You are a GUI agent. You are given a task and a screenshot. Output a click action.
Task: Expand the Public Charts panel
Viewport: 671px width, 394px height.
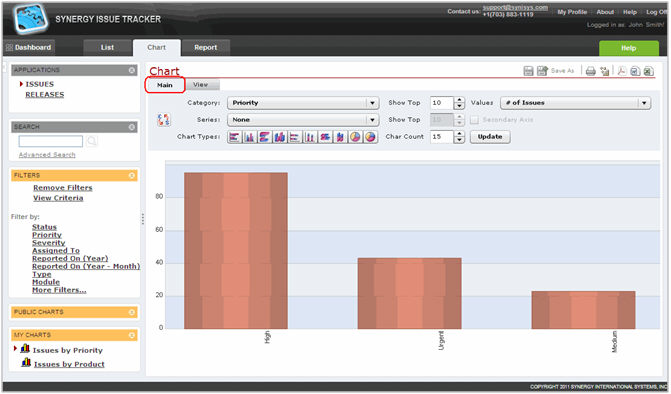132,312
